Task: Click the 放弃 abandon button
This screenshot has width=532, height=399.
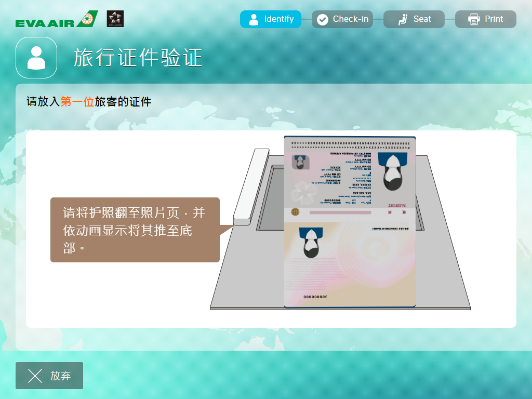Action: tap(49, 376)
